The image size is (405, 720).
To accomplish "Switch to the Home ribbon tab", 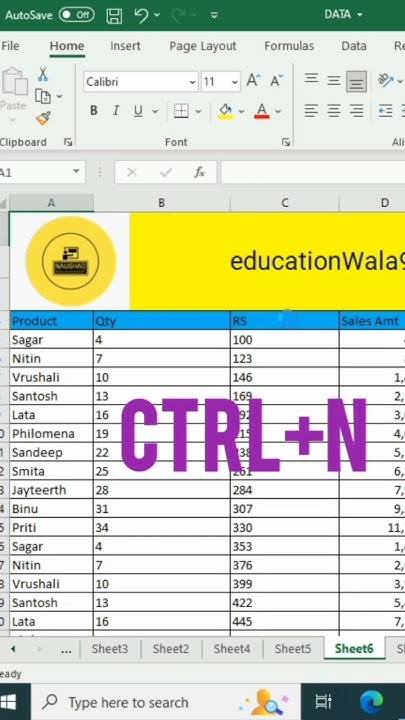I will point(67,46).
